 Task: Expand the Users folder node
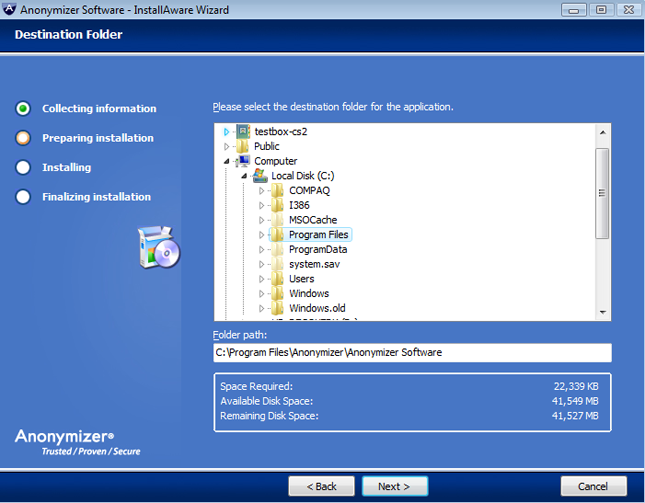pyautogui.click(x=262, y=279)
